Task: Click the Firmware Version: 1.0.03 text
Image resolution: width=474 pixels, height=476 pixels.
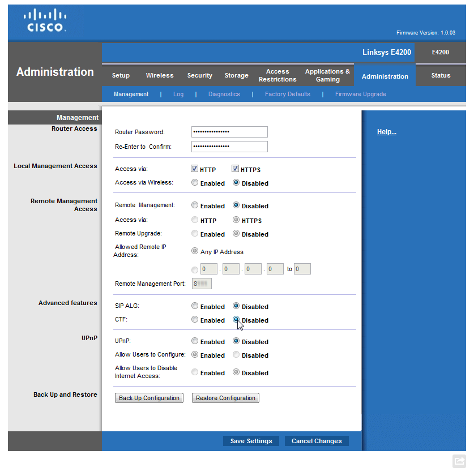Action: (426, 32)
